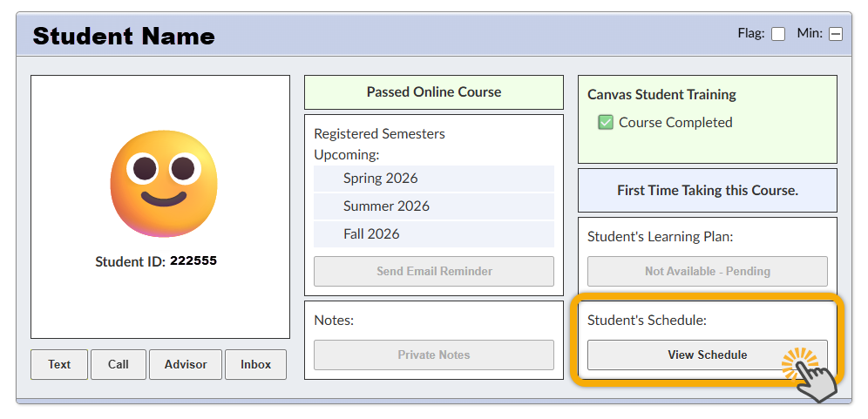Click the Student Name heading
868x419 pixels.
pos(124,36)
